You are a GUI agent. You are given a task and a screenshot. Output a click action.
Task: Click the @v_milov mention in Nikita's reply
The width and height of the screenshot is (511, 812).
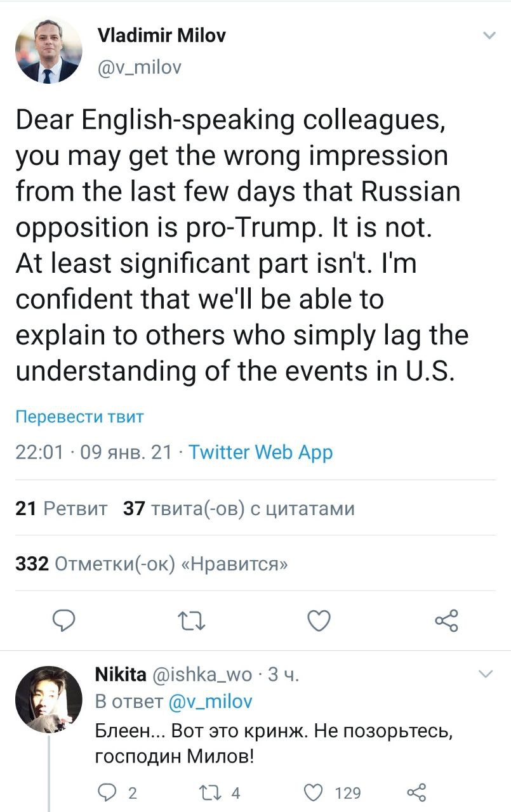(x=210, y=701)
